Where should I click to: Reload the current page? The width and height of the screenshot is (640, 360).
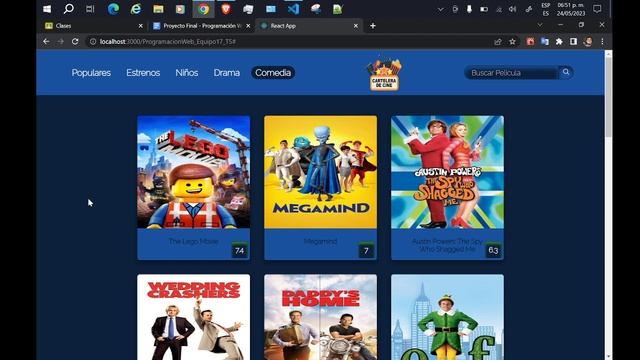pyautogui.click(x=75, y=42)
